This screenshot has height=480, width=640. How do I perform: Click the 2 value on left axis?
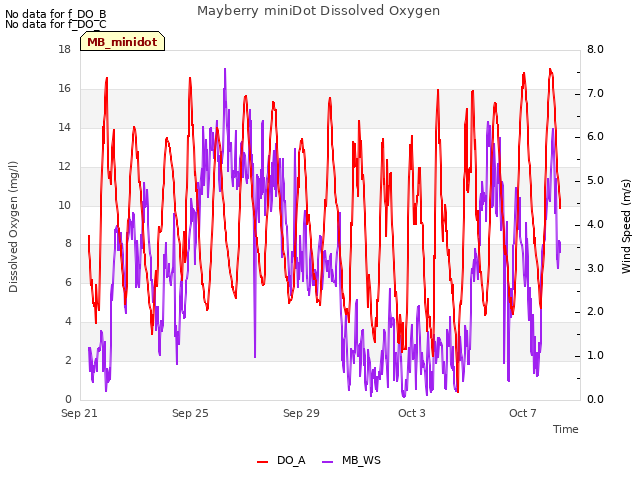click(x=68, y=361)
